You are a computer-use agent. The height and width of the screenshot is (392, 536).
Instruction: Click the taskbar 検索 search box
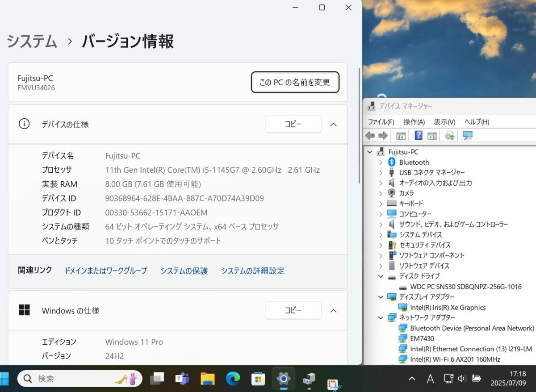[x=80, y=379]
